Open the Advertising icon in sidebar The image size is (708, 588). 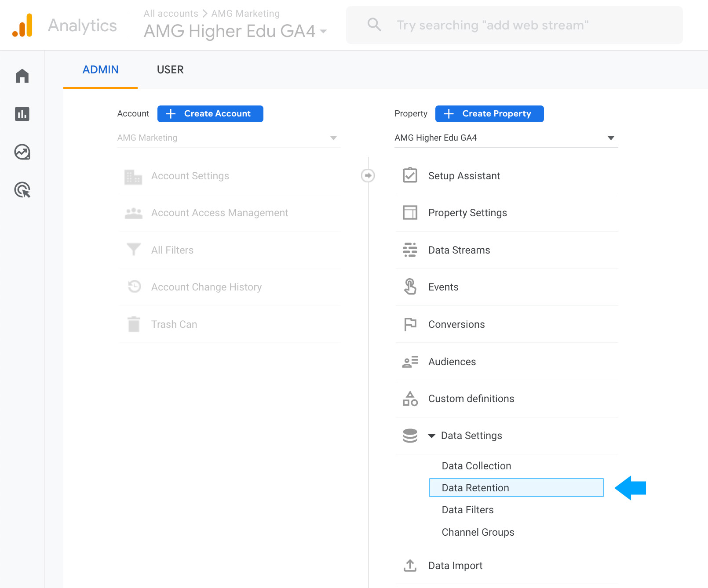coord(22,190)
